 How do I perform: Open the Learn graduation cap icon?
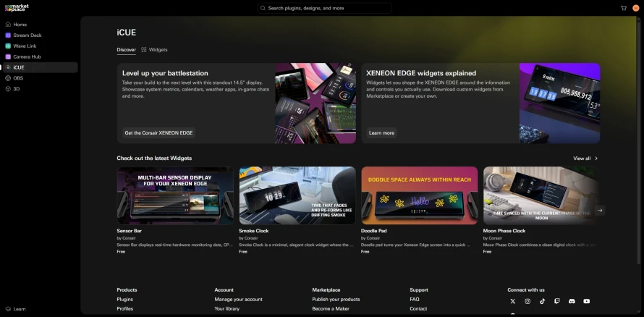[x=8, y=309]
